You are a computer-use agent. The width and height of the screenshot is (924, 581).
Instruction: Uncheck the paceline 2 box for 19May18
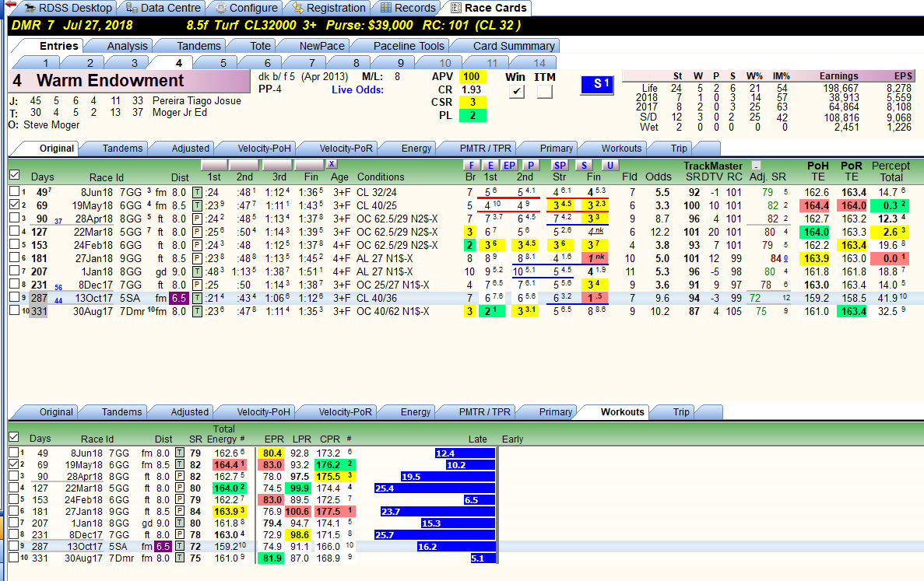point(14,205)
